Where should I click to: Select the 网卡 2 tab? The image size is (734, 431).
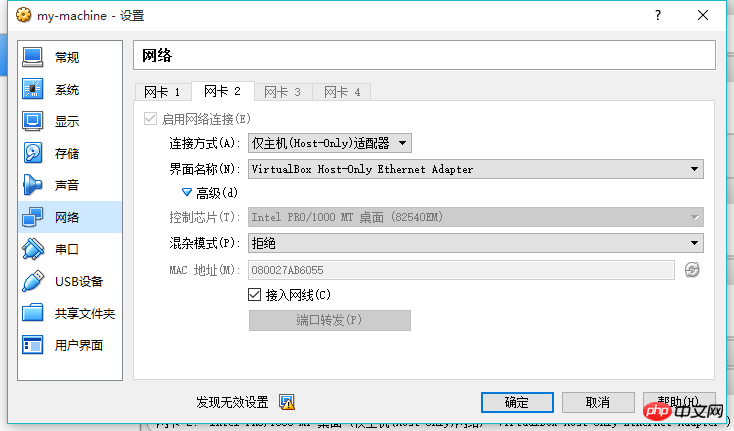pyautogui.click(x=223, y=91)
